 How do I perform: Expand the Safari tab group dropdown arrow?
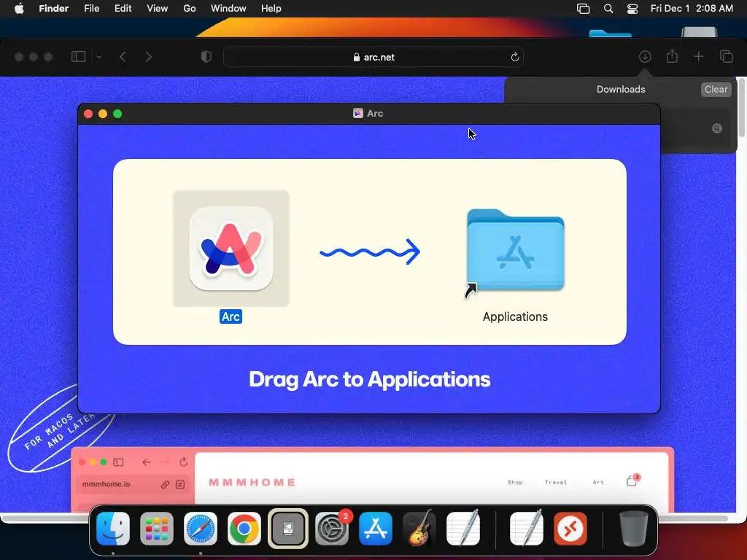coord(98,57)
